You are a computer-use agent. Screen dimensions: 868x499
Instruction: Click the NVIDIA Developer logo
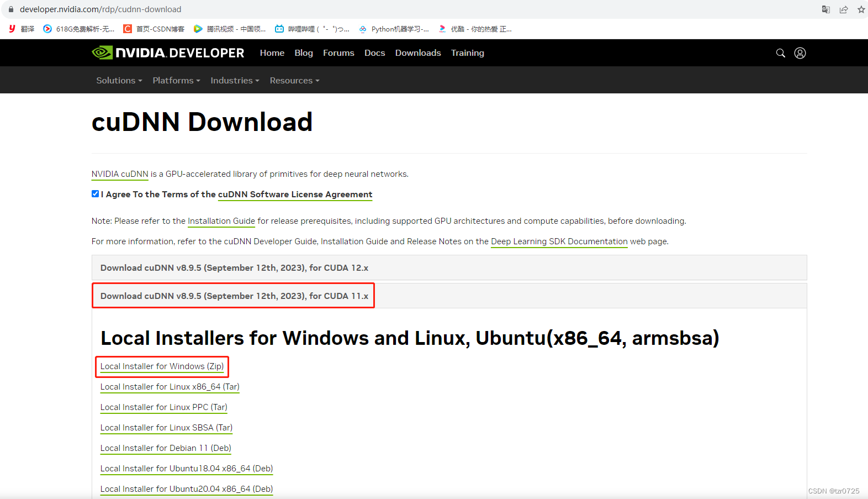coord(168,52)
